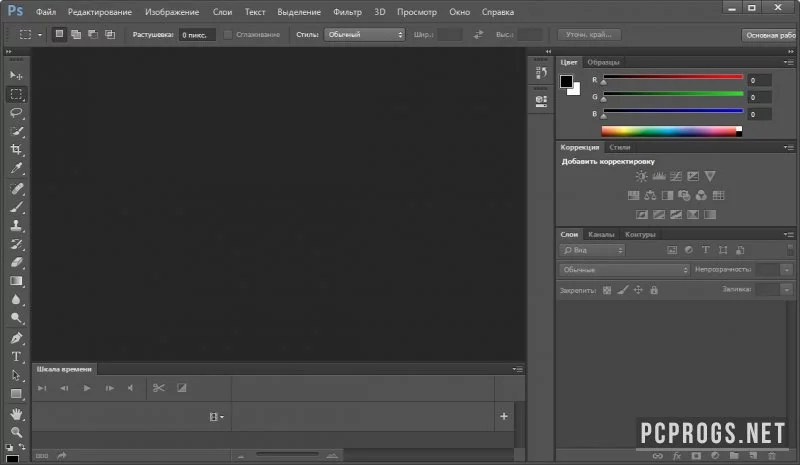The height and width of the screenshot is (465, 800).
Task: Open the Фильтр menu
Action: tap(347, 12)
